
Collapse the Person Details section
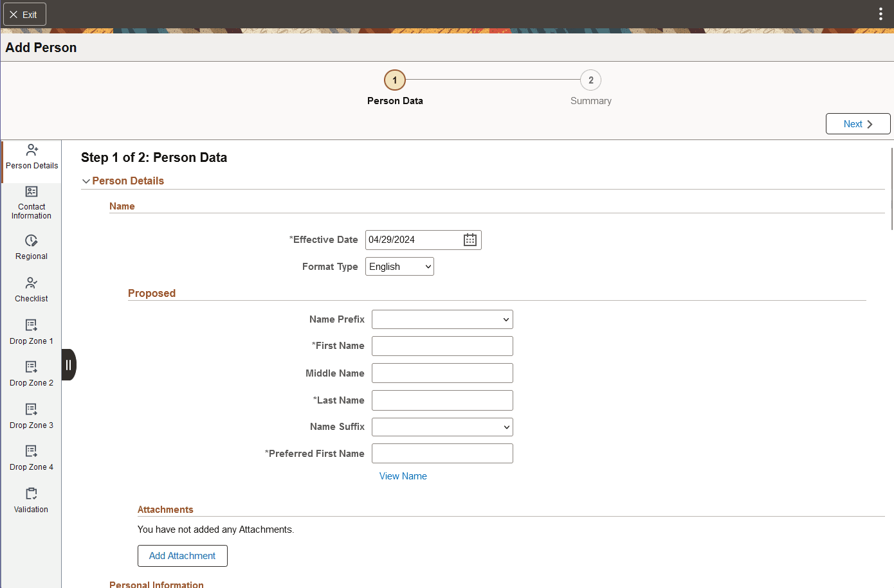coord(86,181)
